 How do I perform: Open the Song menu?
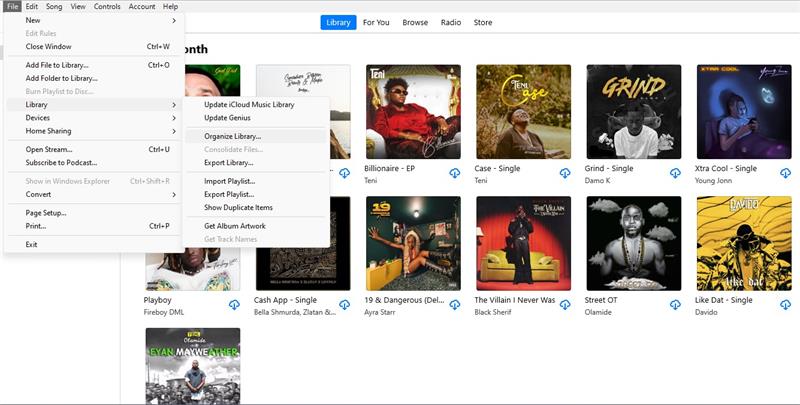click(x=54, y=7)
